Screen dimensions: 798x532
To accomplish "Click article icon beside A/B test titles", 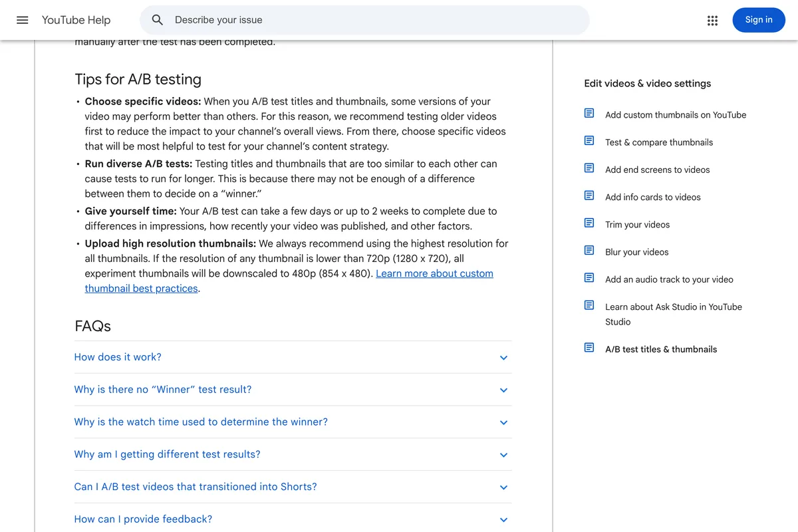I will point(589,348).
